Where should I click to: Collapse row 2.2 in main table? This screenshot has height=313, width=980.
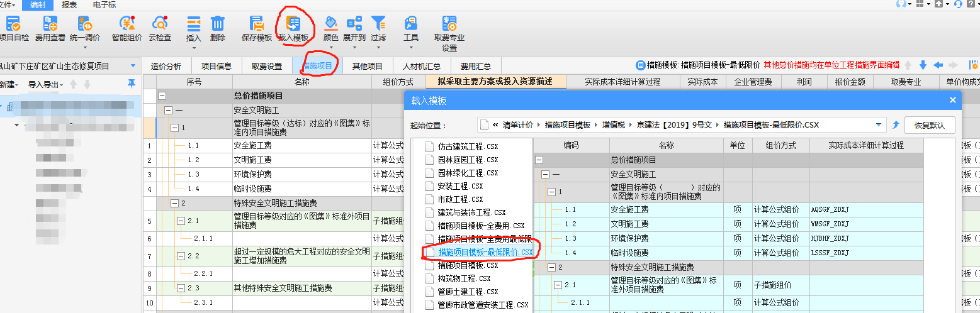point(181,256)
